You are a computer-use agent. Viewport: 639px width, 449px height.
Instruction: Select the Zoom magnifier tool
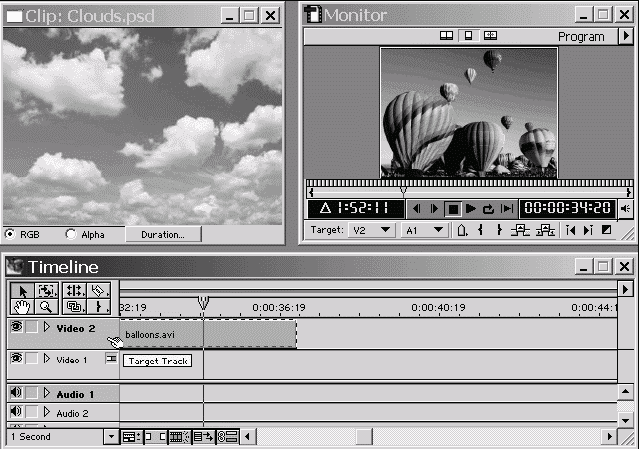click(x=45, y=307)
